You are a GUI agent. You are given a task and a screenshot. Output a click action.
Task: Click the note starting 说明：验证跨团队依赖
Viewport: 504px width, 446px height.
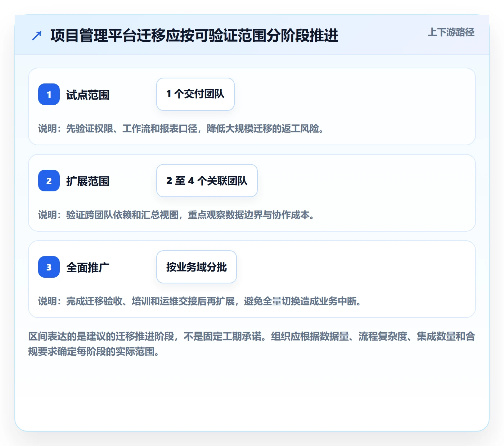point(176,215)
